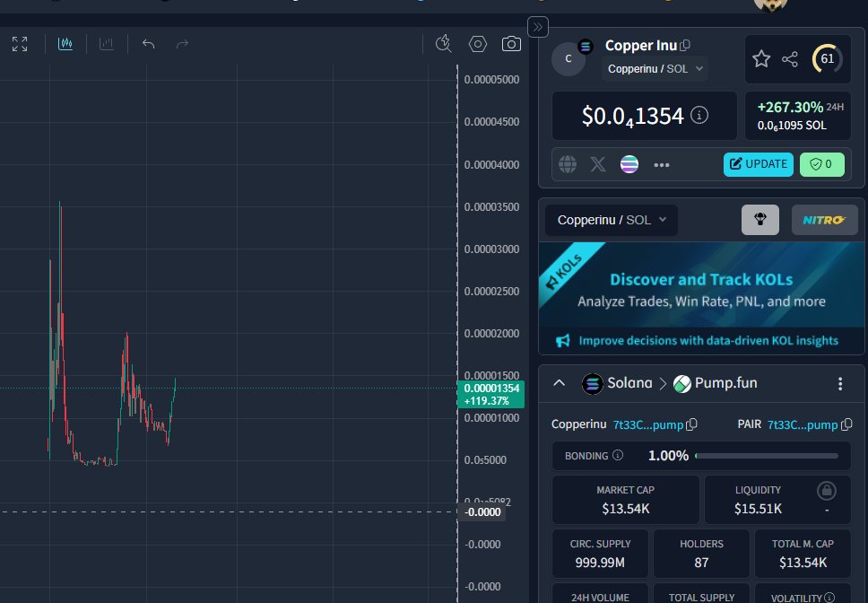Open the Solana explorer icon link

click(x=629, y=164)
